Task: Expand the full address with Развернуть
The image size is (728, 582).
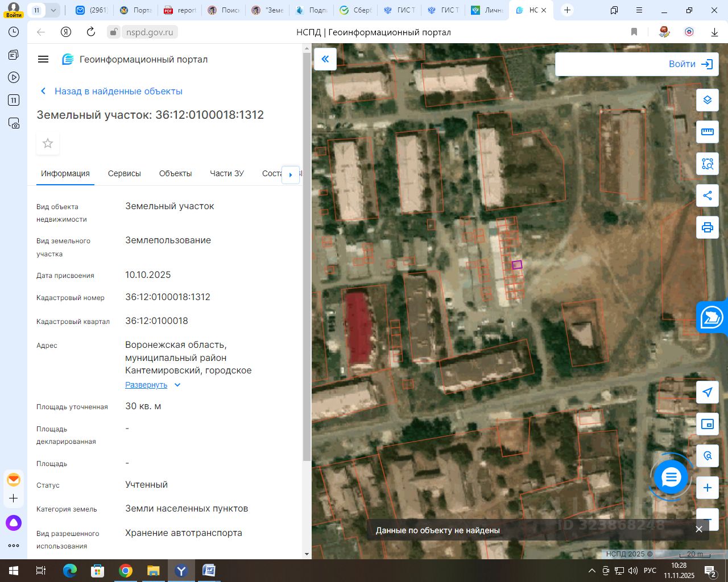Action: [x=146, y=385]
